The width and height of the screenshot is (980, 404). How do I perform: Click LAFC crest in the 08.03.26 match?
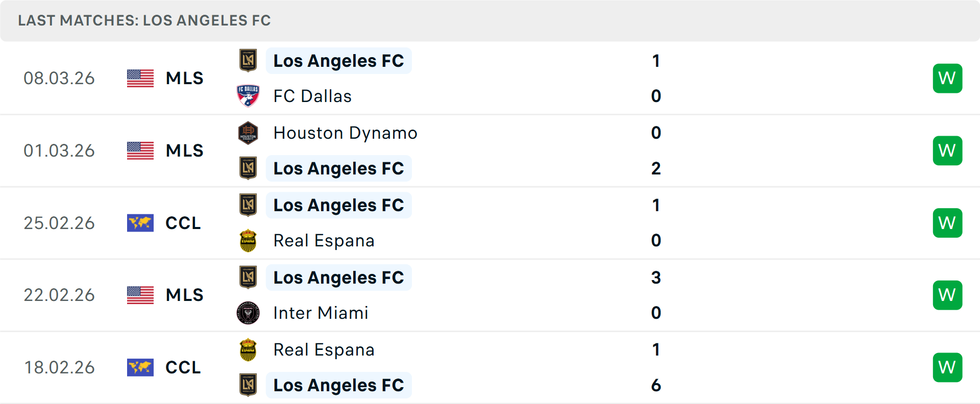click(248, 61)
